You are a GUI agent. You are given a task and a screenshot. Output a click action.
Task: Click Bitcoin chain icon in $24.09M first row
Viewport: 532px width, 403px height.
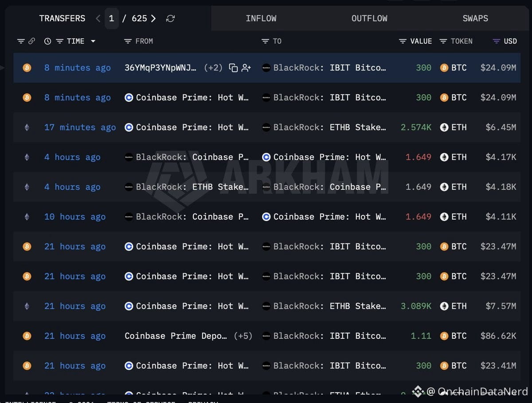27,68
